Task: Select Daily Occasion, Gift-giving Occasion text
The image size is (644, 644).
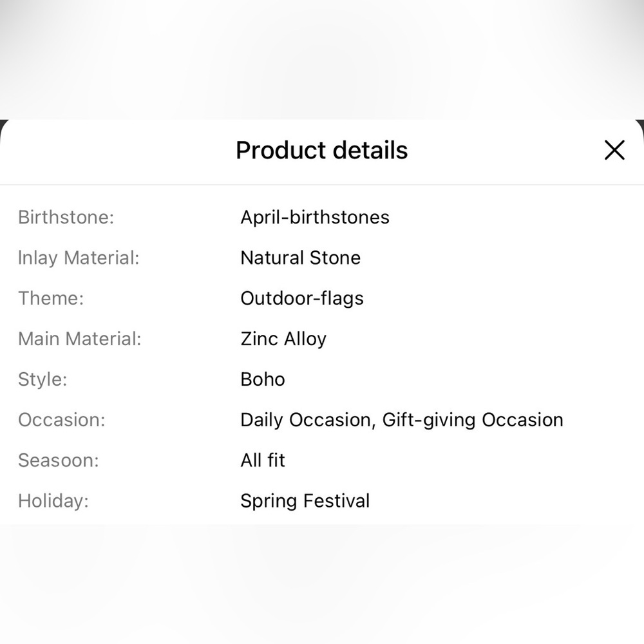Action: (x=402, y=420)
